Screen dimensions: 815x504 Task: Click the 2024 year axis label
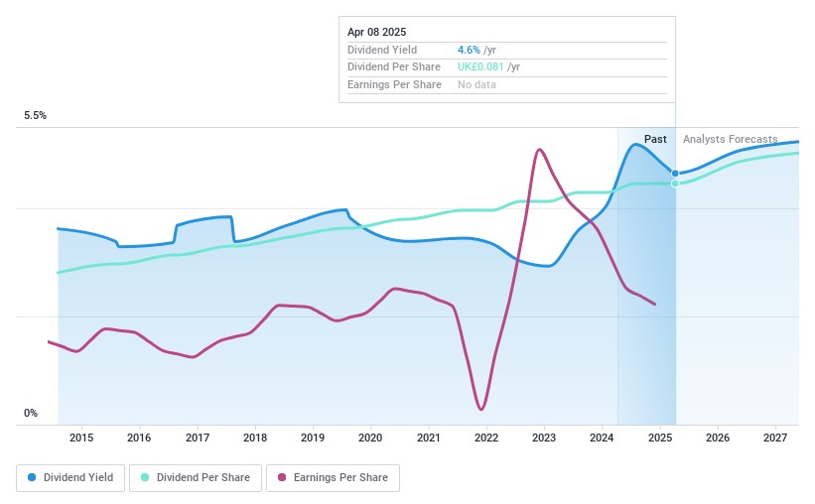[602, 438]
